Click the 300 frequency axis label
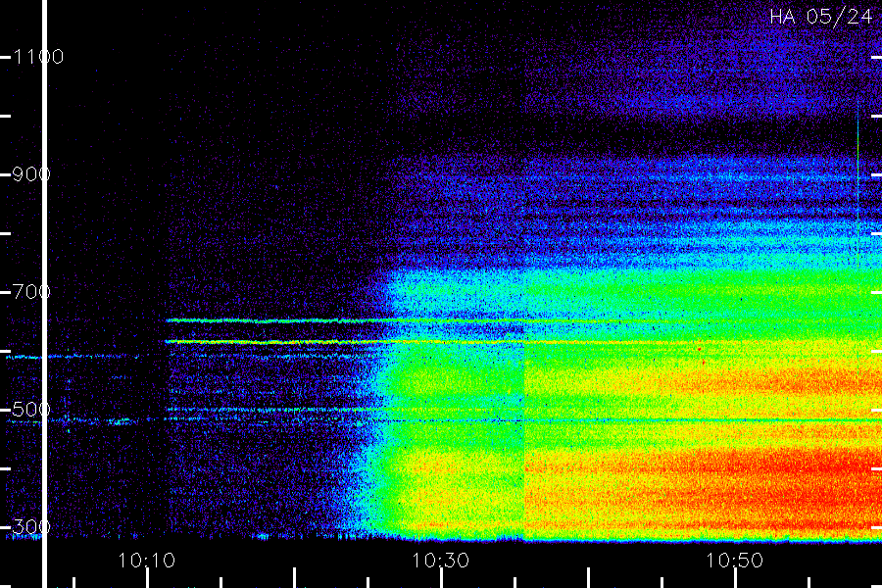 coord(31,526)
